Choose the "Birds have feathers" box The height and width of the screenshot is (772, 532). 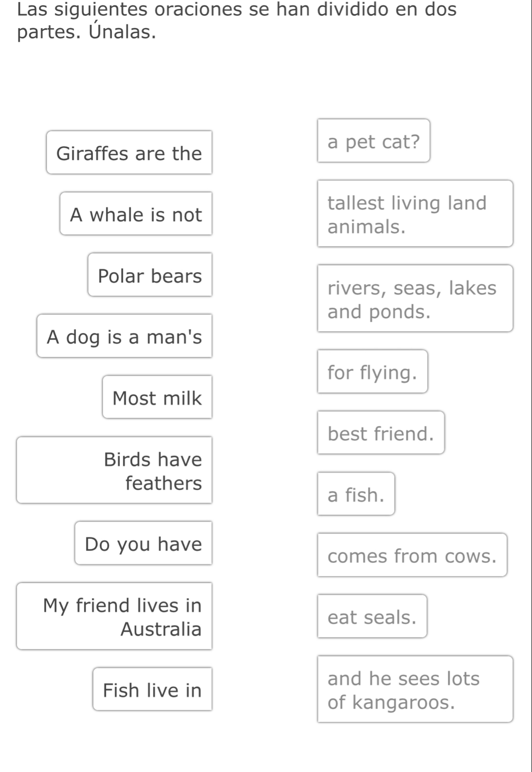(x=115, y=470)
